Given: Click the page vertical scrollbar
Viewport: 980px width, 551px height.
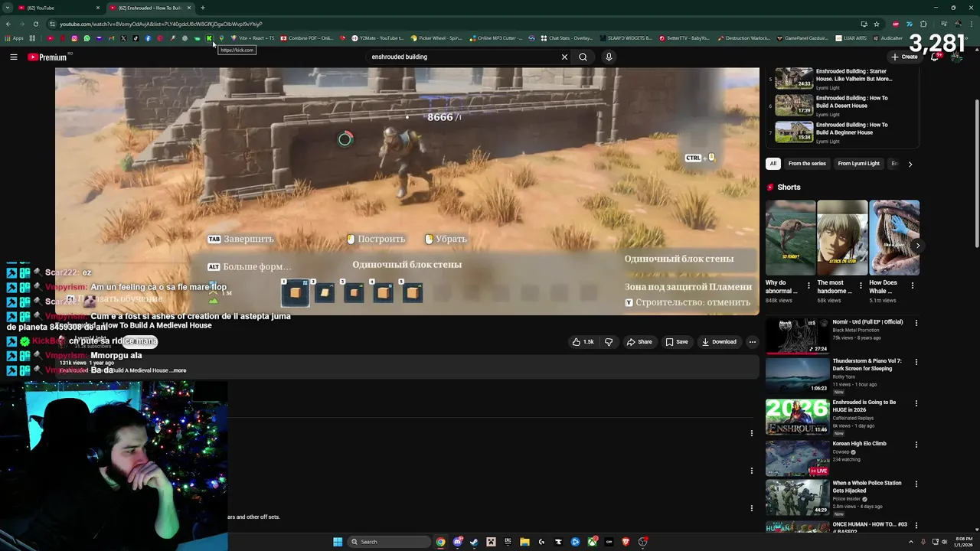Looking at the screenshot, I should 975,172.
